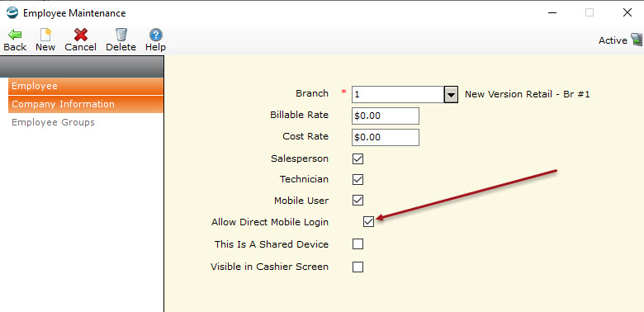Screen dimensions: 644x312
Task: Click the Active status icon
Action: tap(637, 40)
